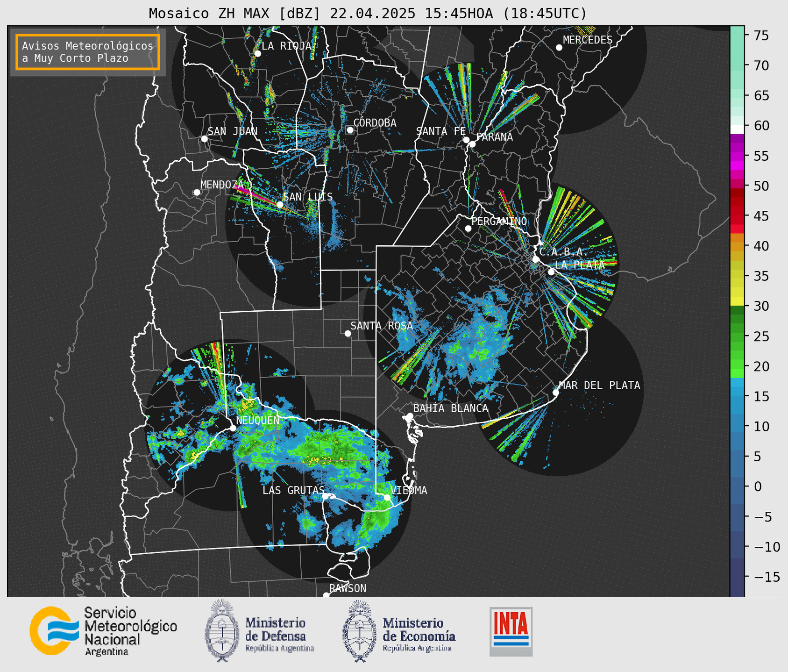
Task: Click the SAN JUAN city marker dot
Action: [x=204, y=139]
